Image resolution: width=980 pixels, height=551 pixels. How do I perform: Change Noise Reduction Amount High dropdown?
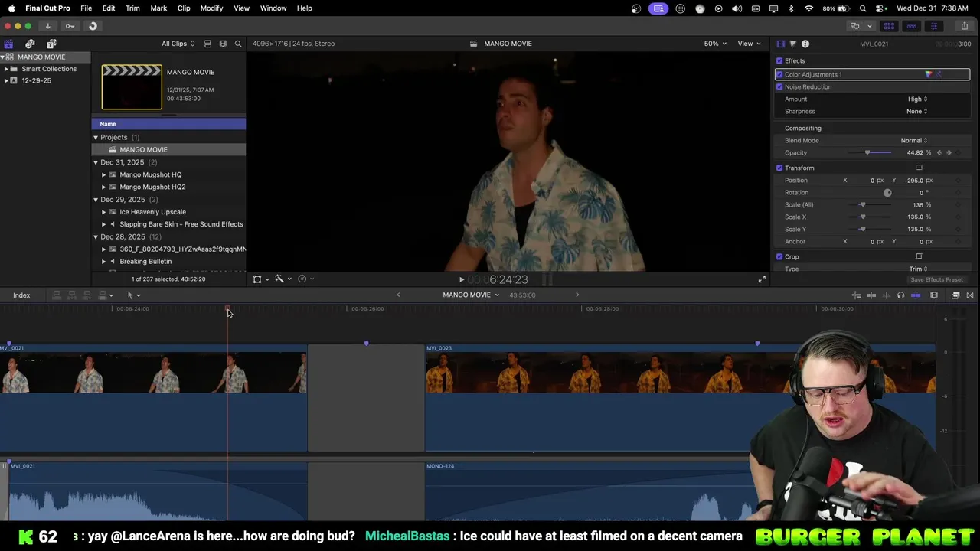click(x=917, y=99)
